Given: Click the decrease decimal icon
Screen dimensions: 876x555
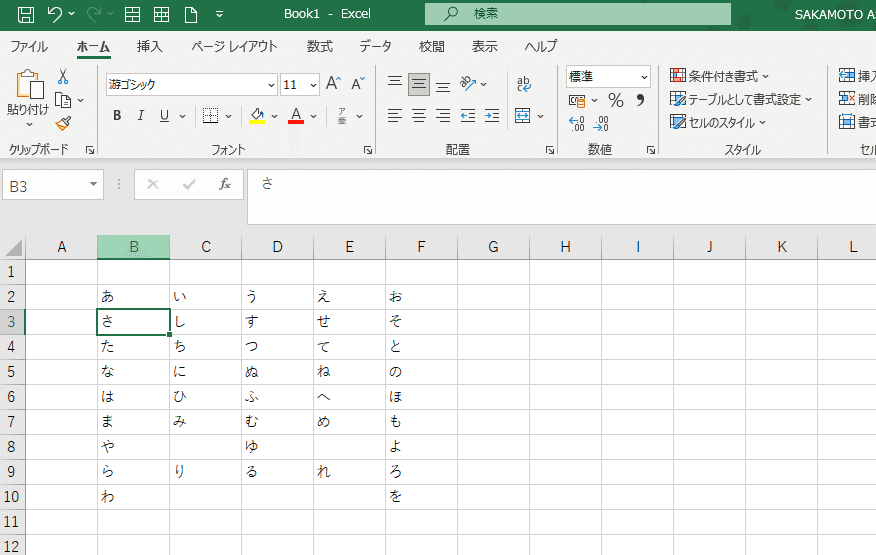Looking at the screenshot, I should point(601,124).
